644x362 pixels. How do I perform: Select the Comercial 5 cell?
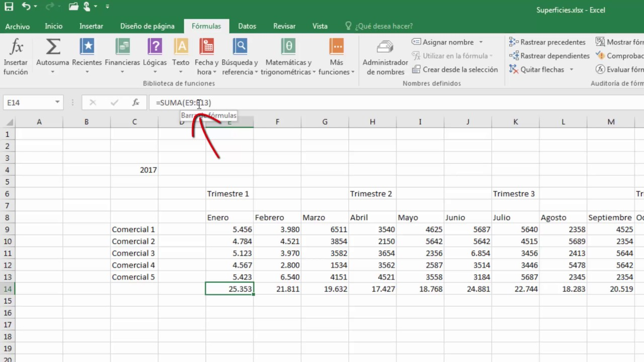click(134, 277)
